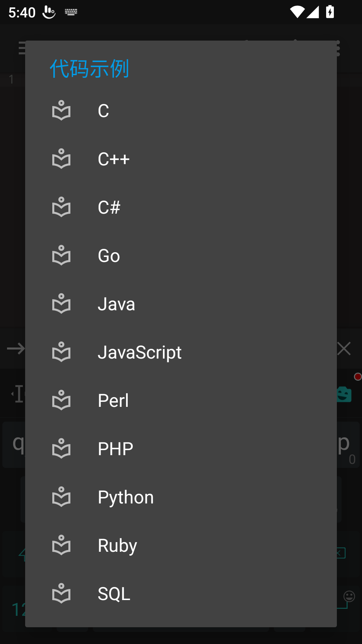Select the Go example label
The image size is (362, 644).
point(109,256)
